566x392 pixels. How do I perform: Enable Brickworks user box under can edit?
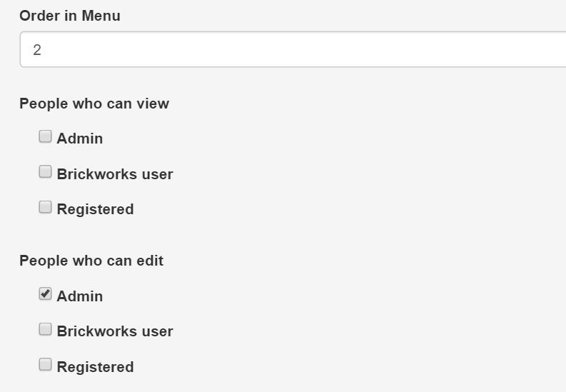click(45, 329)
